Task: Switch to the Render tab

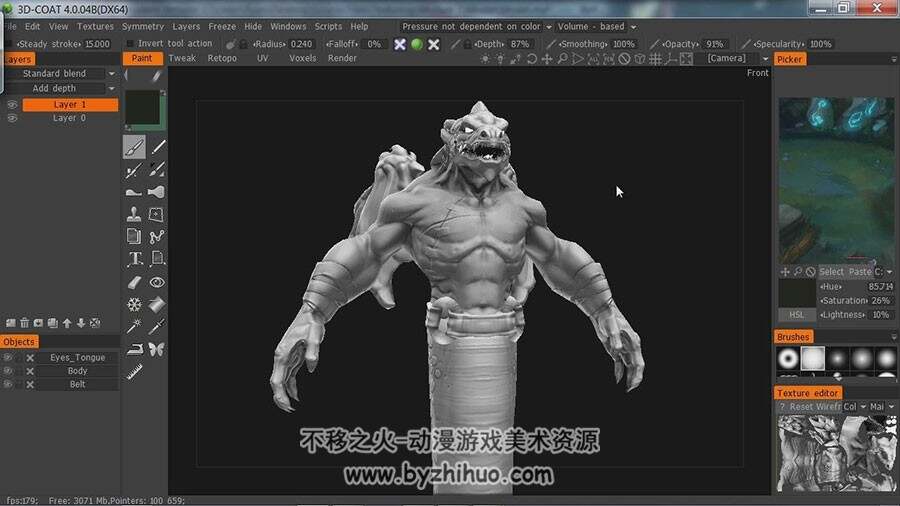Action: point(342,58)
